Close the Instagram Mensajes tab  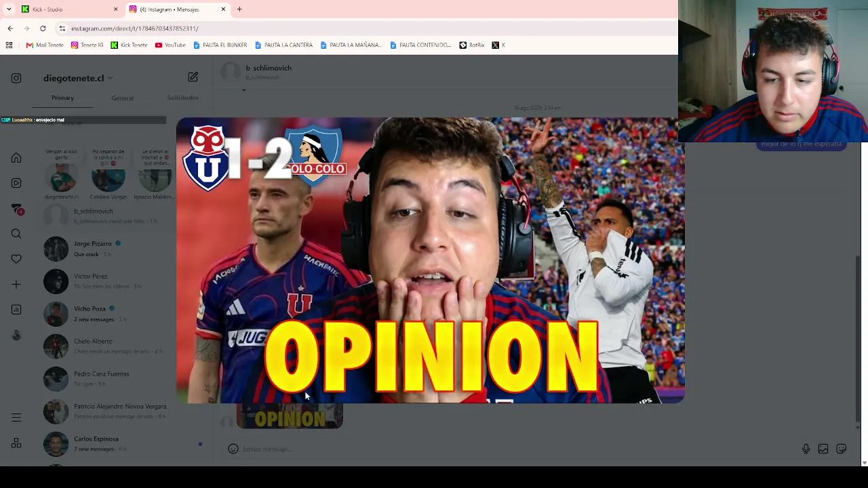pyautogui.click(x=223, y=9)
